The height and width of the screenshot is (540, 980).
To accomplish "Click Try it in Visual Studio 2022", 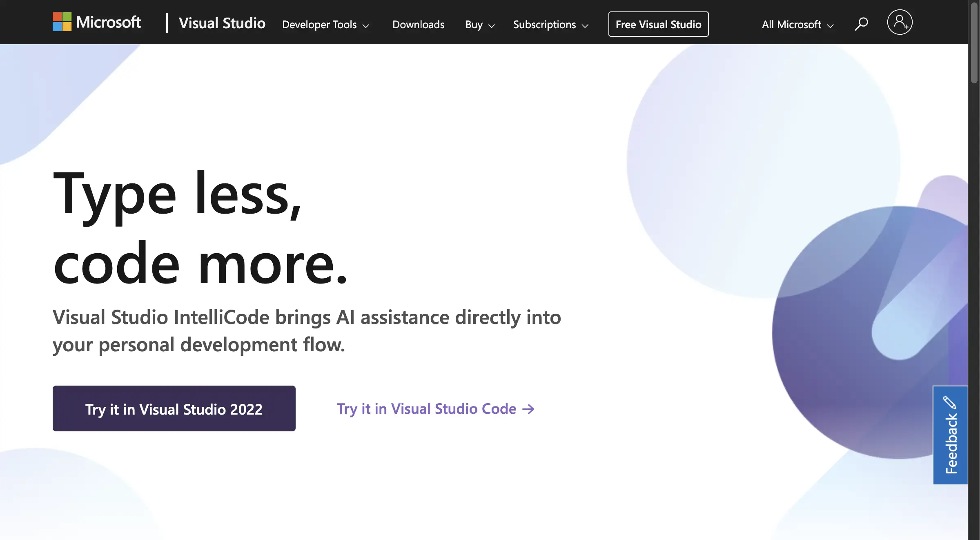I will coord(174,408).
